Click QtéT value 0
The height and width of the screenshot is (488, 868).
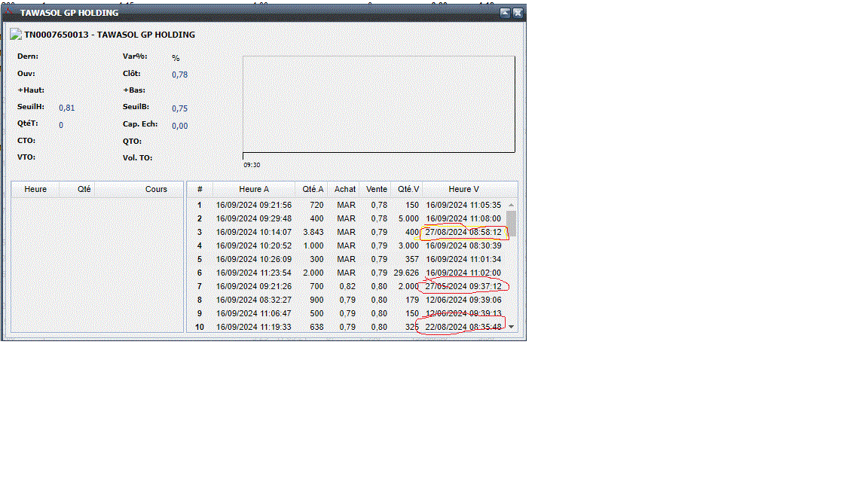tap(61, 125)
